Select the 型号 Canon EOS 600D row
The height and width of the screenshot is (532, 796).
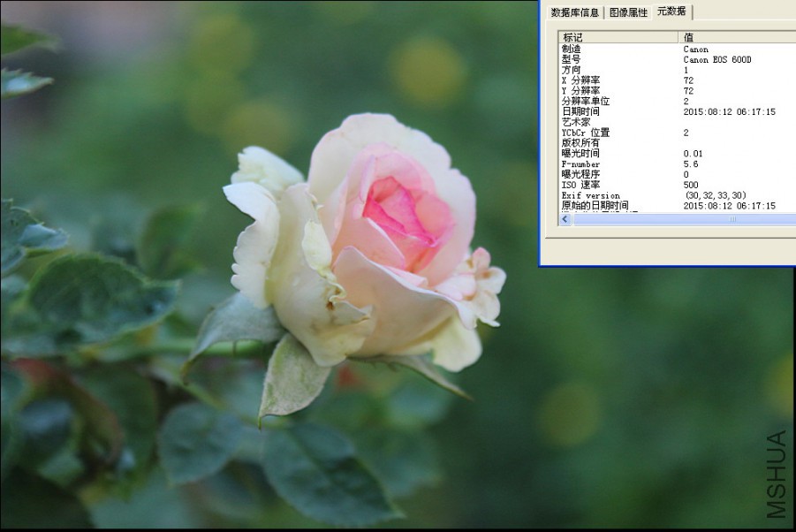[x=636, y=58]
